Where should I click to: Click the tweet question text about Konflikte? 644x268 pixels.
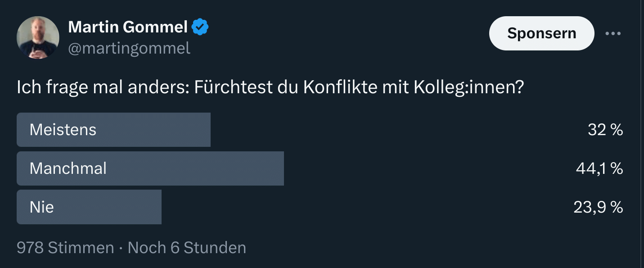[x=270, y=87]
